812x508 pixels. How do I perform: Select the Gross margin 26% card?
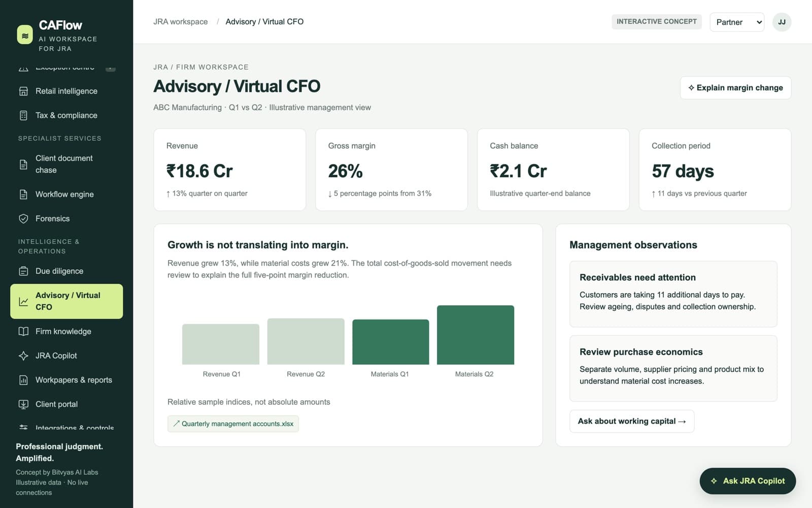391,170
